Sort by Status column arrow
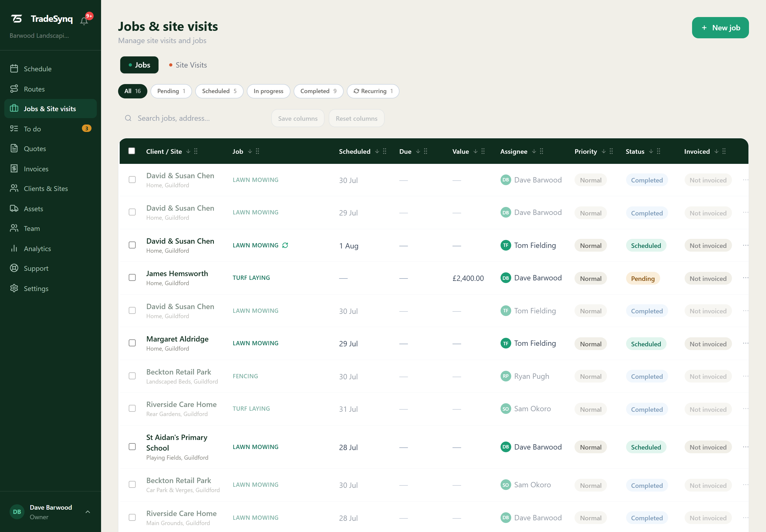This screenshot has height=532, width=766. coord(651,151)
